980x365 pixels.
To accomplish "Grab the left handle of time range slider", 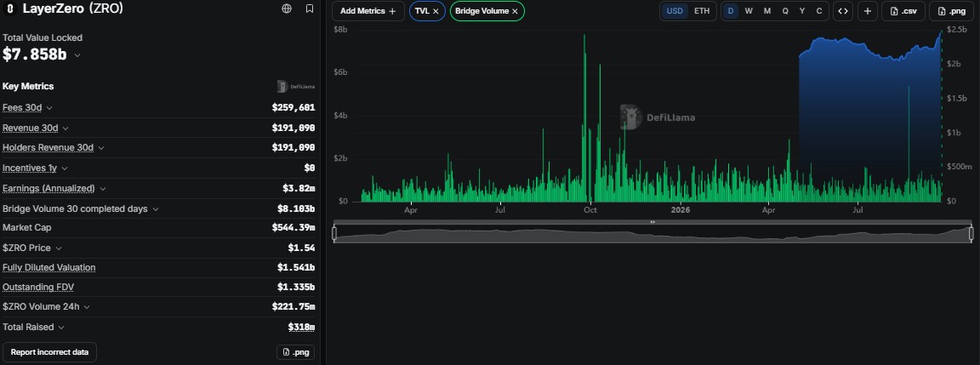I will [x=334, y=233].
